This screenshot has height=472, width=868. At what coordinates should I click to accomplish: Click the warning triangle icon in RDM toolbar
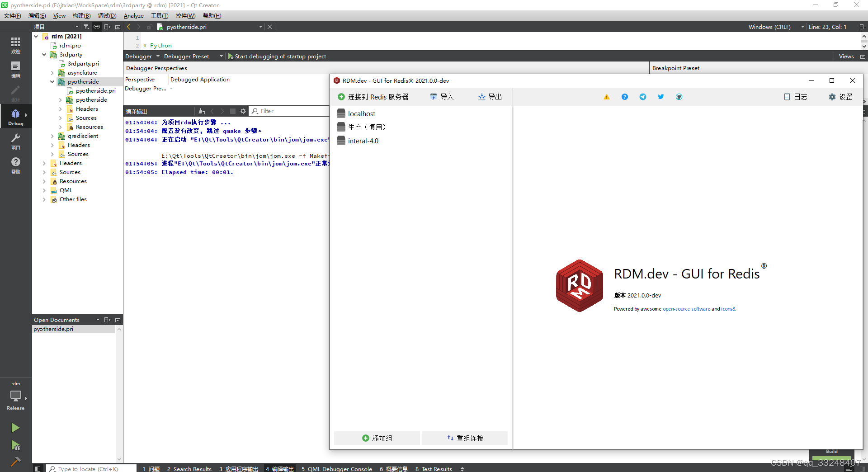(607, 97)
